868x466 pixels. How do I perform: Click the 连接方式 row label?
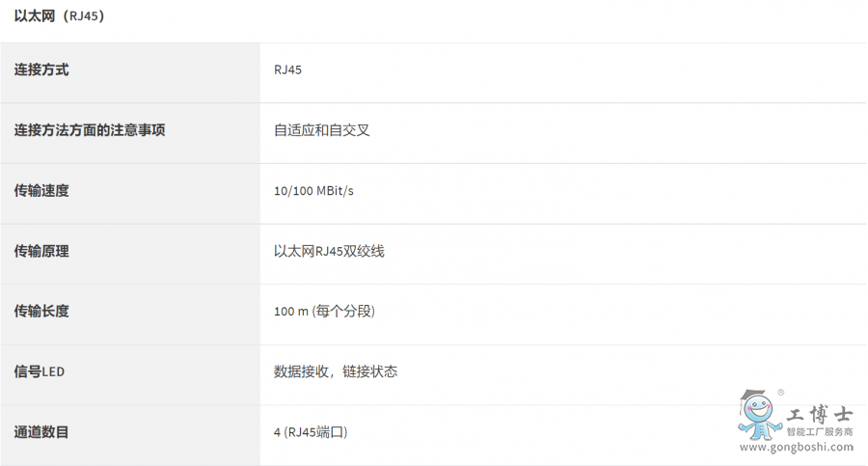(41, 69)
